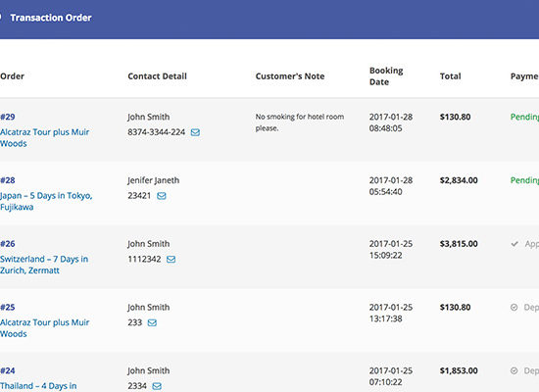Viewport: 539px width, 392px height.
Task: Click the envelope icon next to 233
Action: click(x=152, y=322)
